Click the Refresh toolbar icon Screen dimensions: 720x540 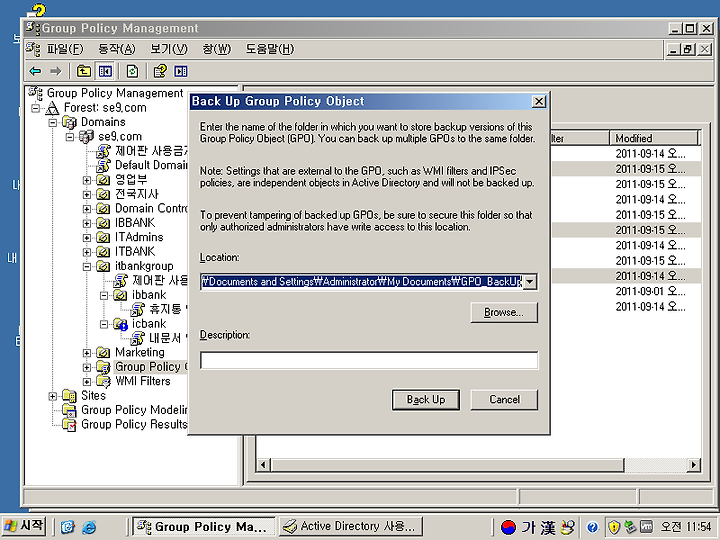(x=132, y=71)
